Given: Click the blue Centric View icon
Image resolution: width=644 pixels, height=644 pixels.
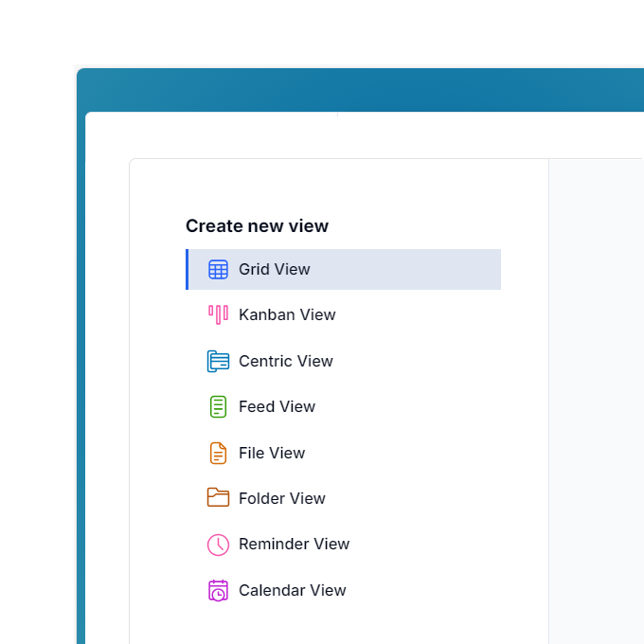Looking at the screenshot, I should point(218,361).
